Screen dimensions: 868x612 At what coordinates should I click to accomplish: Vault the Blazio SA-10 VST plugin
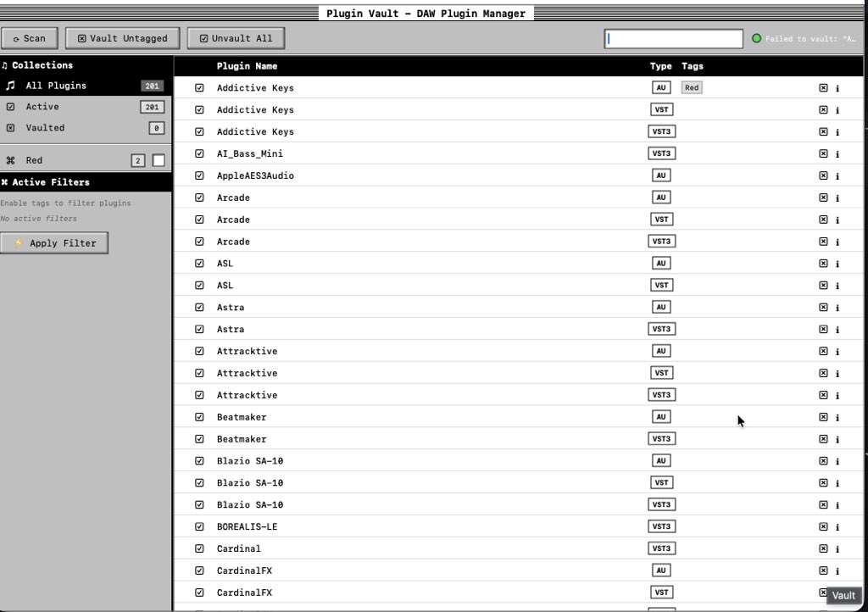click(x=823, y=482)
